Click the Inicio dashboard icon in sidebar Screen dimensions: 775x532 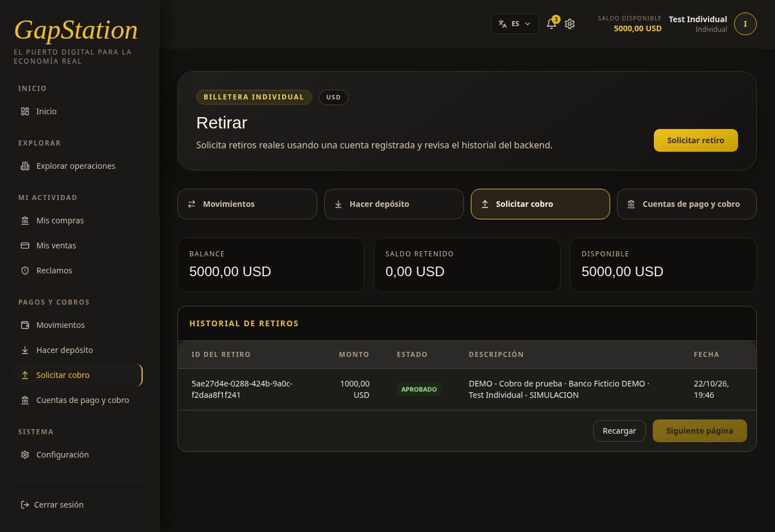(x=25, y=111)
